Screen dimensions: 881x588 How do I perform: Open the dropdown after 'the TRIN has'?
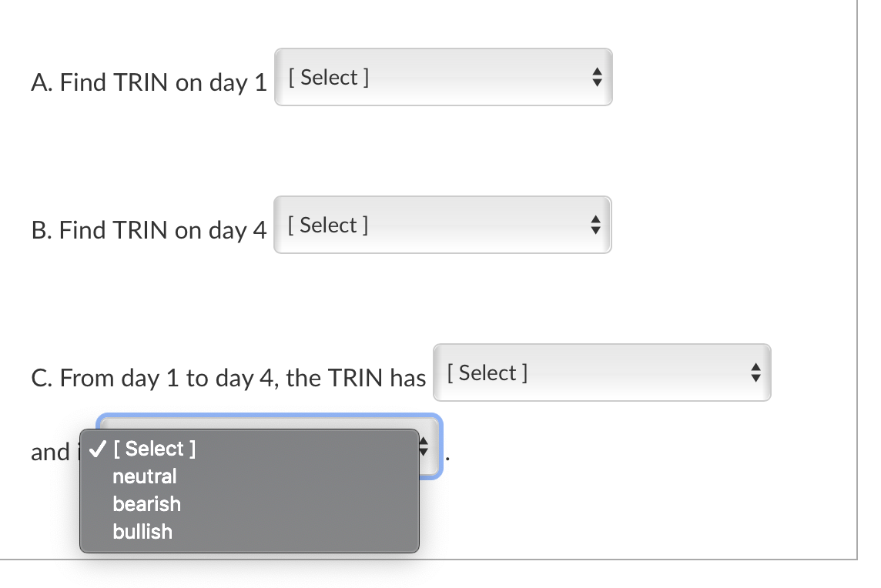(x=601, y=373)
